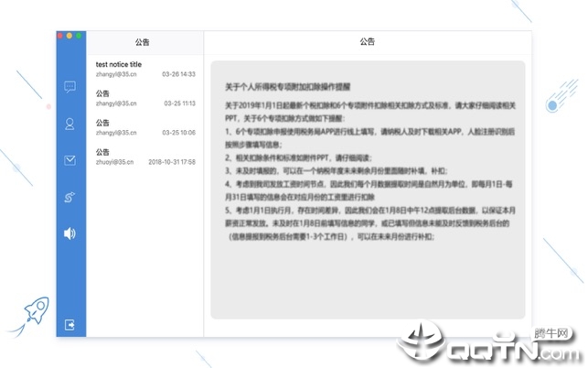Open the contacts person icon

[69, 124]
